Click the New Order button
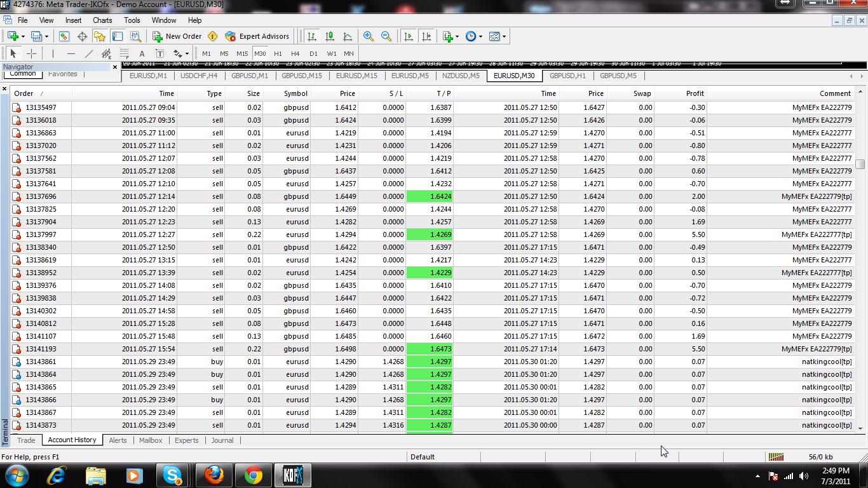The image size is (868, 488). pyautogui.click(x=177, y=36)
